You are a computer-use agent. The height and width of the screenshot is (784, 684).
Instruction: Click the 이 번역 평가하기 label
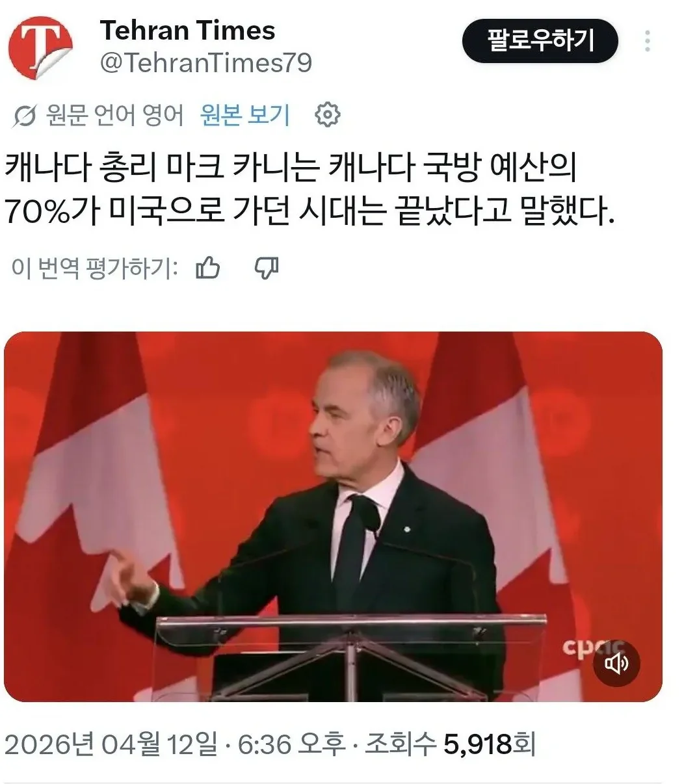point(95,267)
